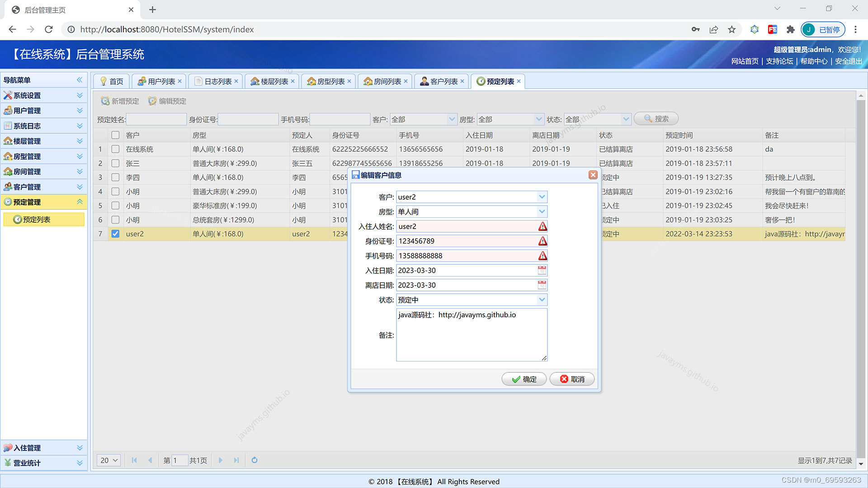Go to last page in pager

pyautogui.click(x=236, y=460)
